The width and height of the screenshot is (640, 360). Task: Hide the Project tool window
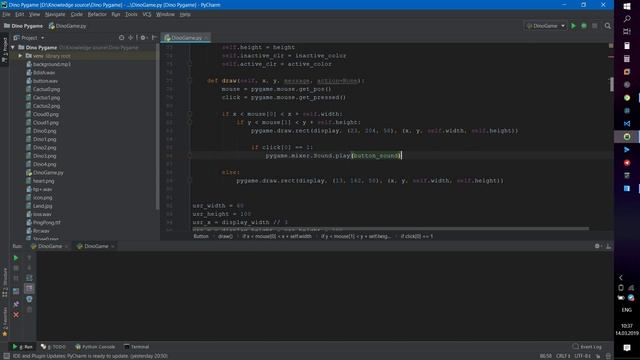(154, 38)
